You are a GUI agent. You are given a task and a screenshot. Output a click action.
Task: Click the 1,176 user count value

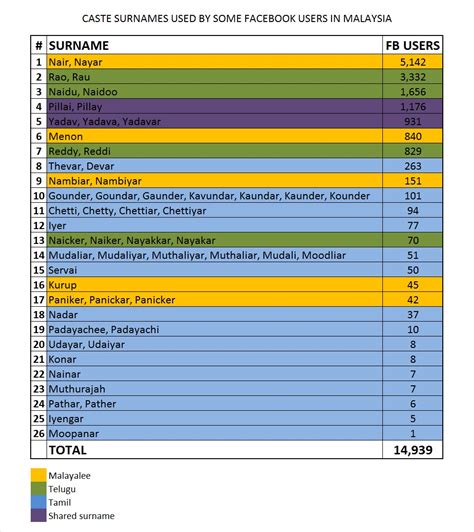click(413, 107)
